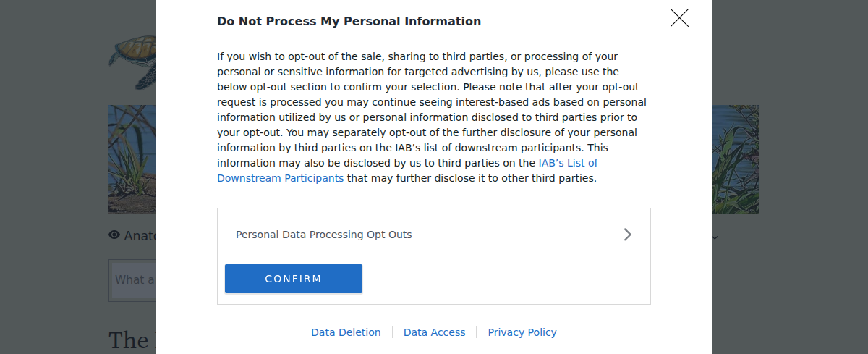The width and height of the screenshot is (868, 354).
Task: Click the empty area right of the Confirm button
Action: click(506, 279)
